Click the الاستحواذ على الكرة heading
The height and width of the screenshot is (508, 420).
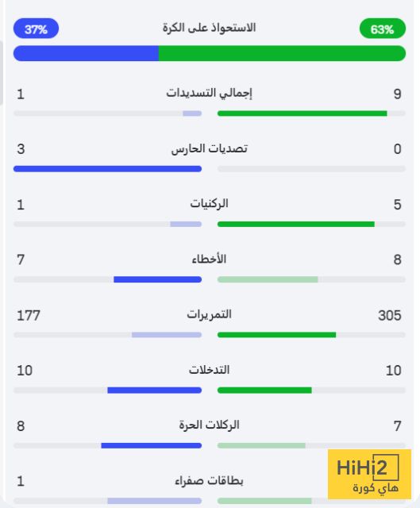click(209, 28)
